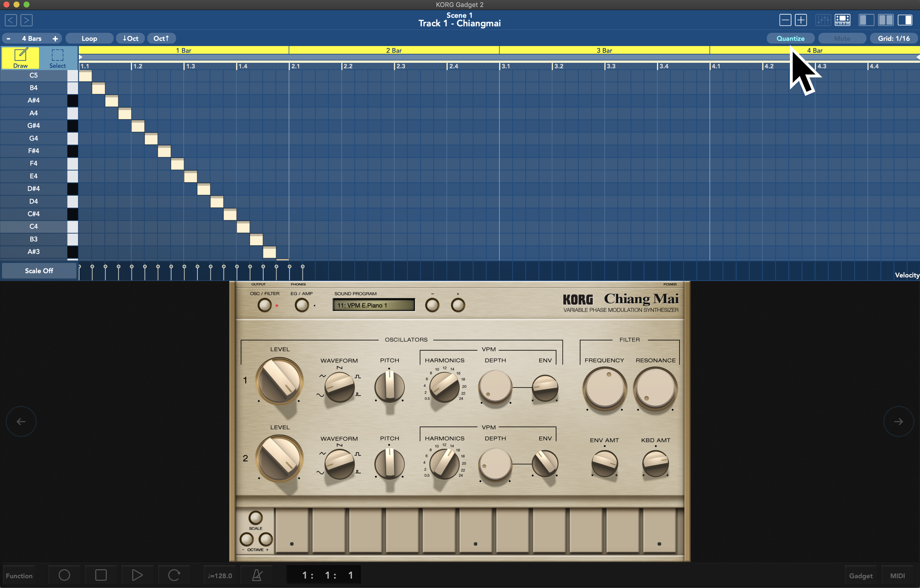
Task: Select previous sound program with minus button
Action: 432,305
